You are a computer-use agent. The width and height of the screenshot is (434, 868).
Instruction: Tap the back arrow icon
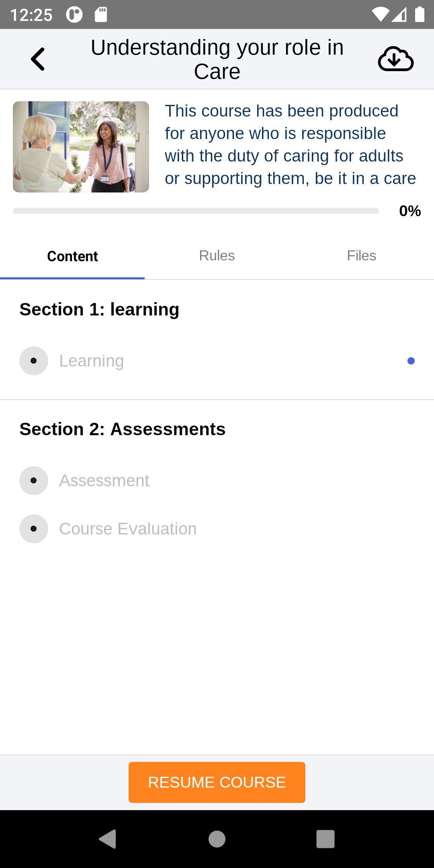(38, 59)
